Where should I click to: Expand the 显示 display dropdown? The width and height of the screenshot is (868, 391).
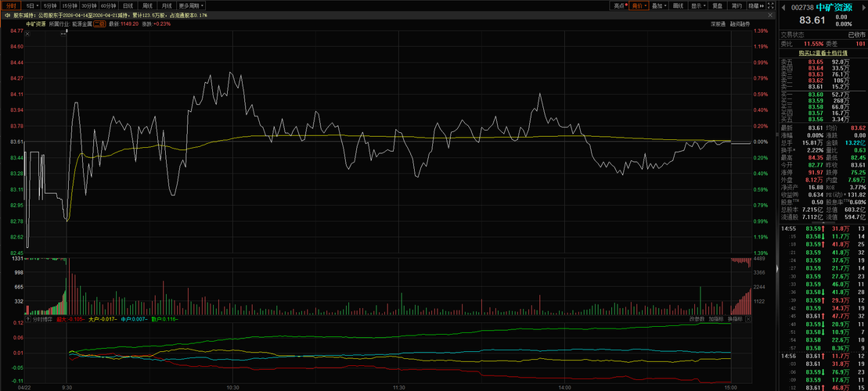pyautogui.click(x=698, y=5)
